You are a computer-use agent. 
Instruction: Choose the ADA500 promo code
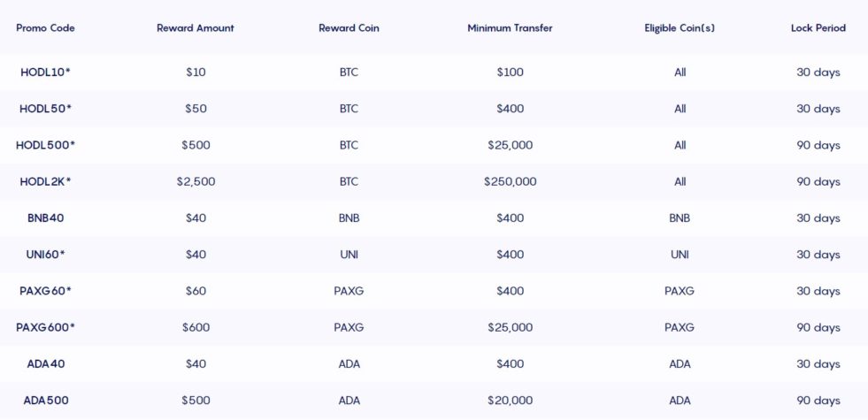point(45,401)
